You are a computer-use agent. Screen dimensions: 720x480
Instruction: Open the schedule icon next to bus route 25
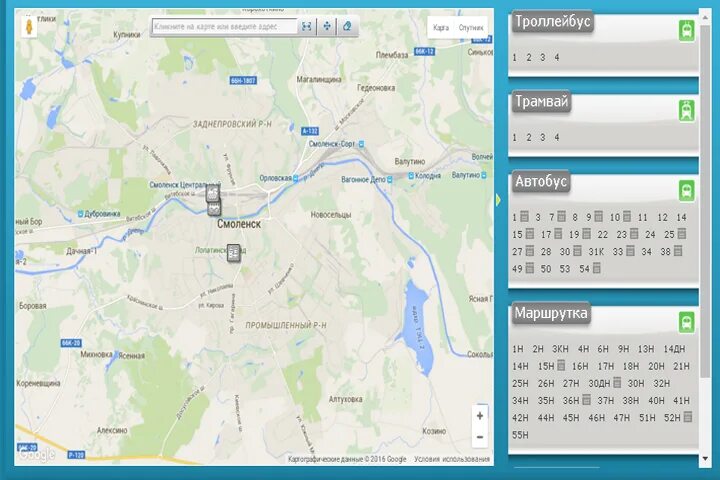(682, 234)
